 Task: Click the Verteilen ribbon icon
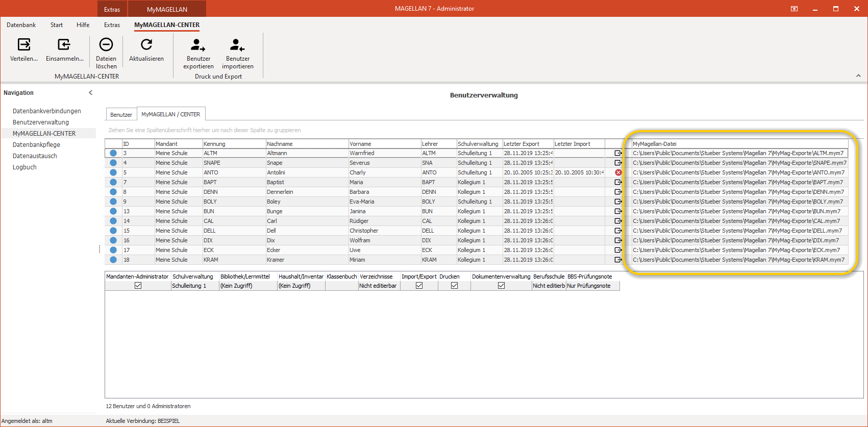tap(24, 45)
